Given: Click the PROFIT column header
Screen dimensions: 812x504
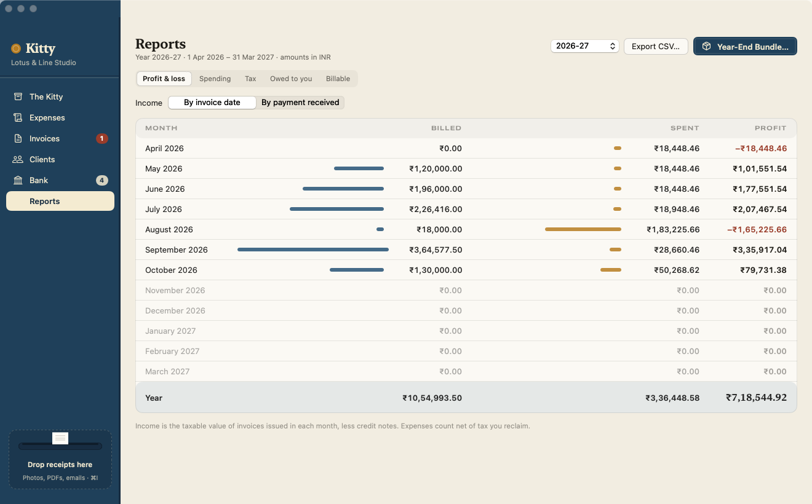Looking at the screenshot, I should click(x=771, y=128).
